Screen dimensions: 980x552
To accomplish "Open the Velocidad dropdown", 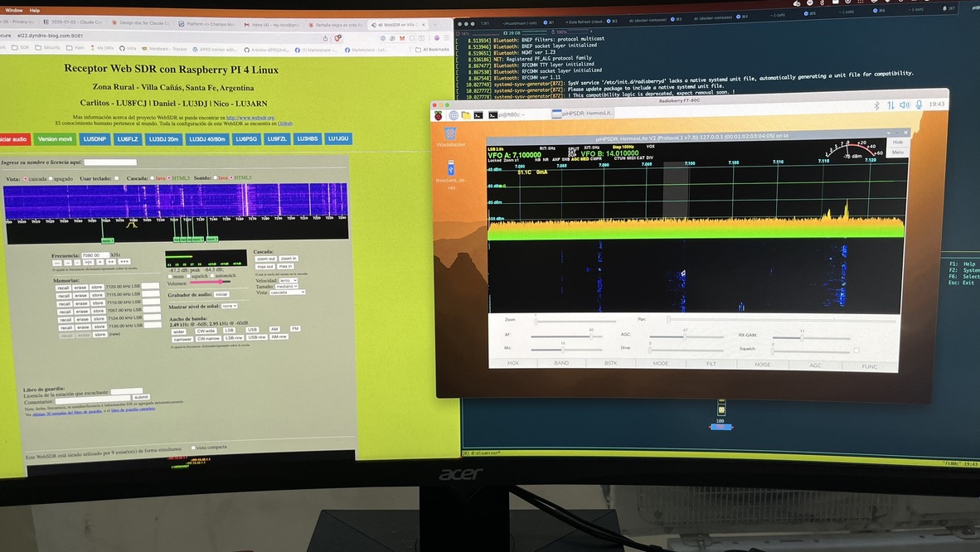I will tap(288, 280).
